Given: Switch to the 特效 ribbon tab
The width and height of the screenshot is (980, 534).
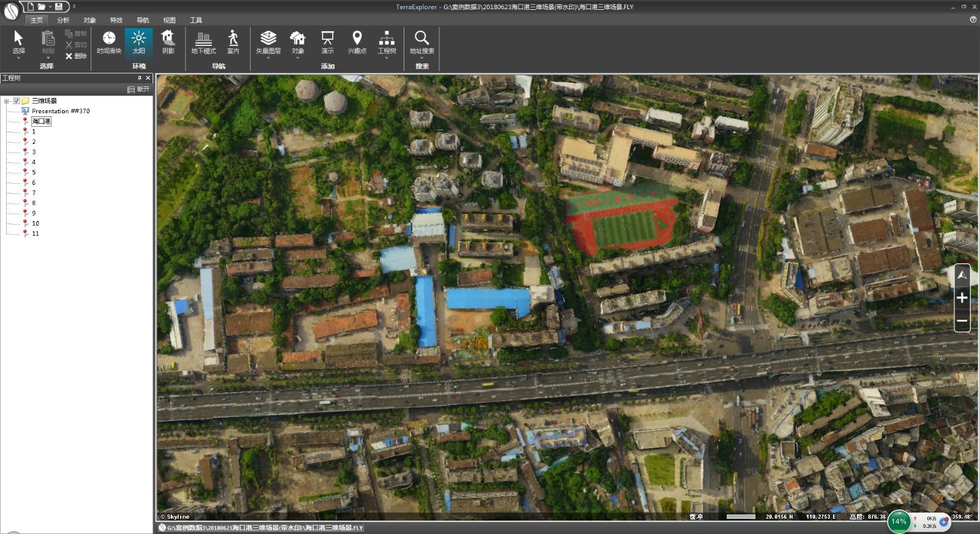Looking at the screenshot, I should pyautogui.click(x=116, y=20).
